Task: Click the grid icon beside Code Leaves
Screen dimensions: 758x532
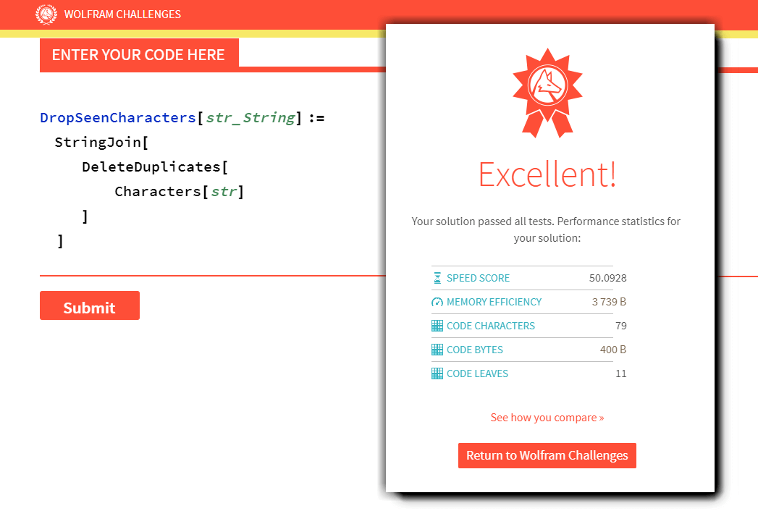Action: (437, 373)
